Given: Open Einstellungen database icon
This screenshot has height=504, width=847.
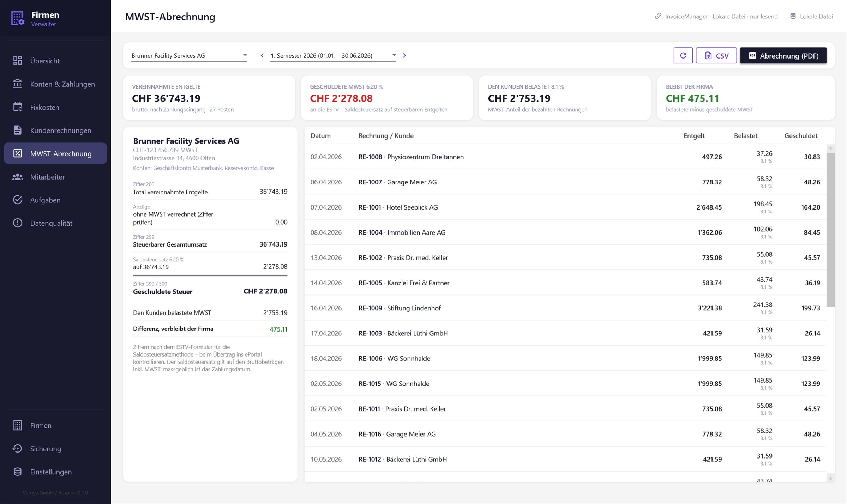Looking at the screenshot, I should tap(18, 472).
